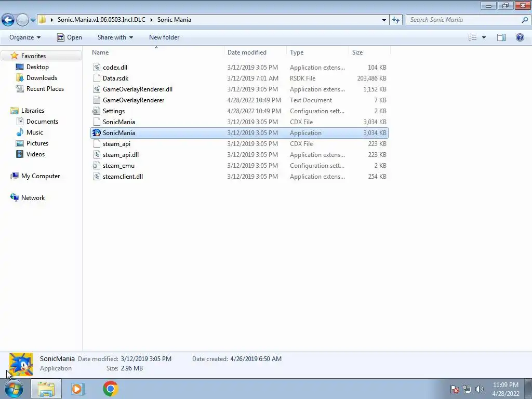Click the 3/12/2019 7:01 AM date

pos(253,78)
